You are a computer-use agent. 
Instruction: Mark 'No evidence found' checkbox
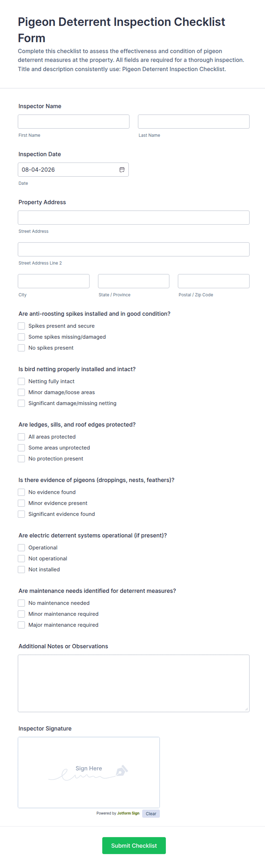click(x=21, y=492)
